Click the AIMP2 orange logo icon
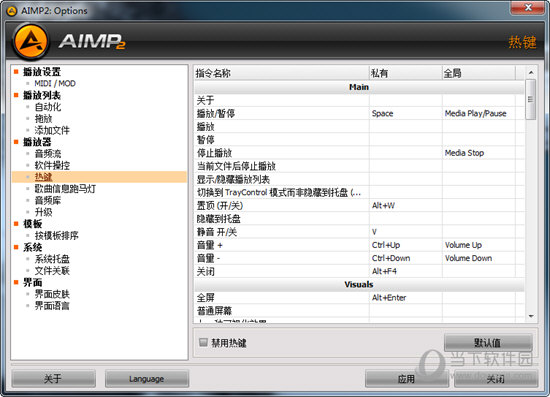550x397 pixels. click(x=31, y=42)
